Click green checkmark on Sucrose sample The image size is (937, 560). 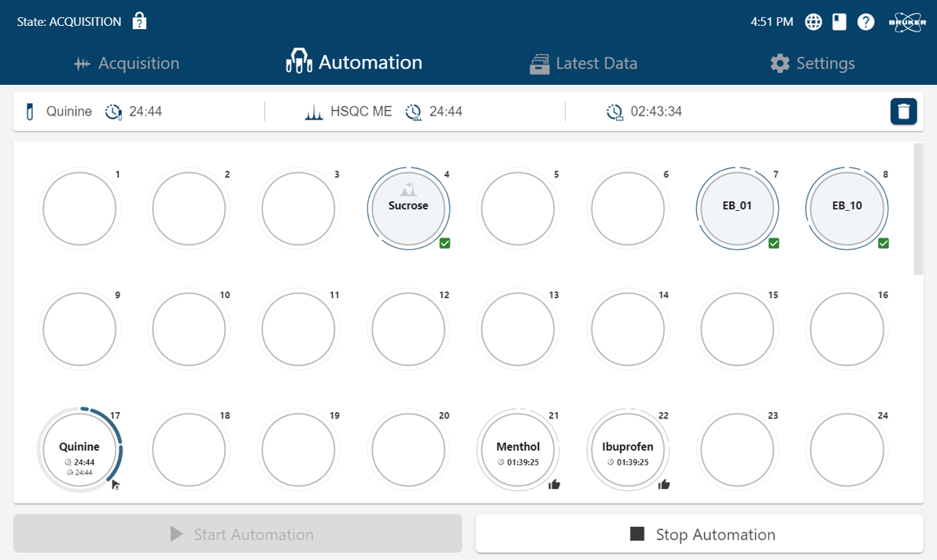coord(445,244)
